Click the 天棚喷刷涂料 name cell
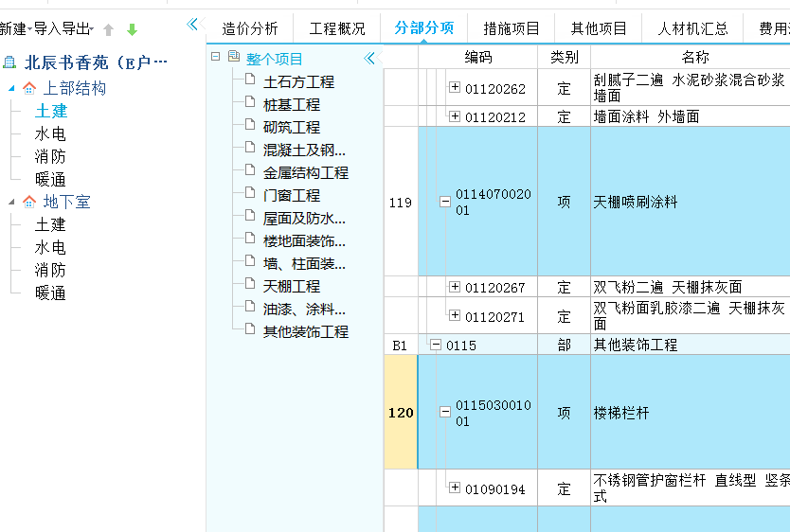 [x=691, y=202]
